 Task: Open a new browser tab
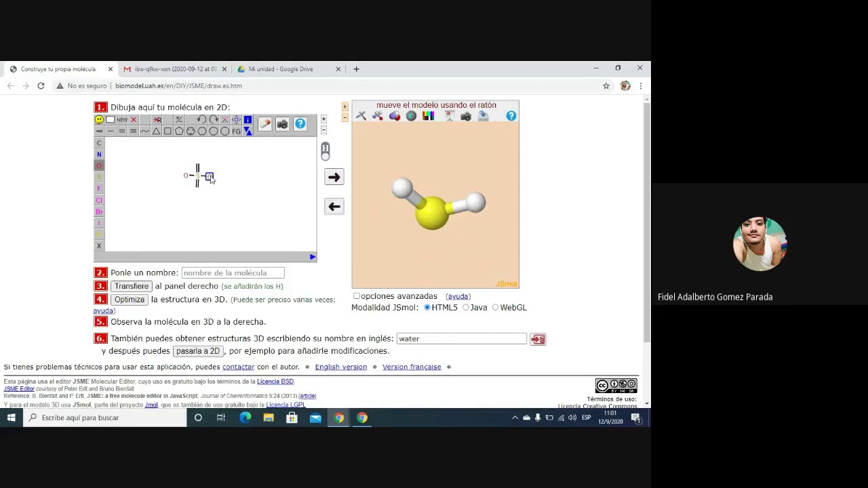(x=356, y=68)
